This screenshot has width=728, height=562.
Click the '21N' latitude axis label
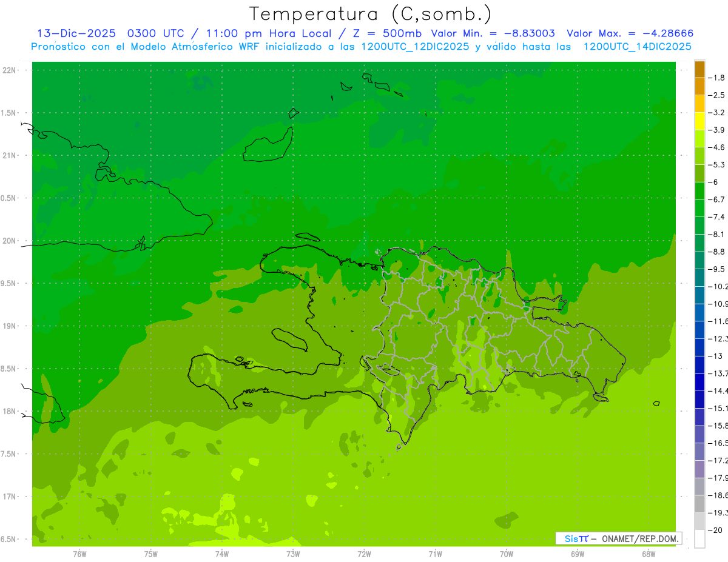click(9, 155)
